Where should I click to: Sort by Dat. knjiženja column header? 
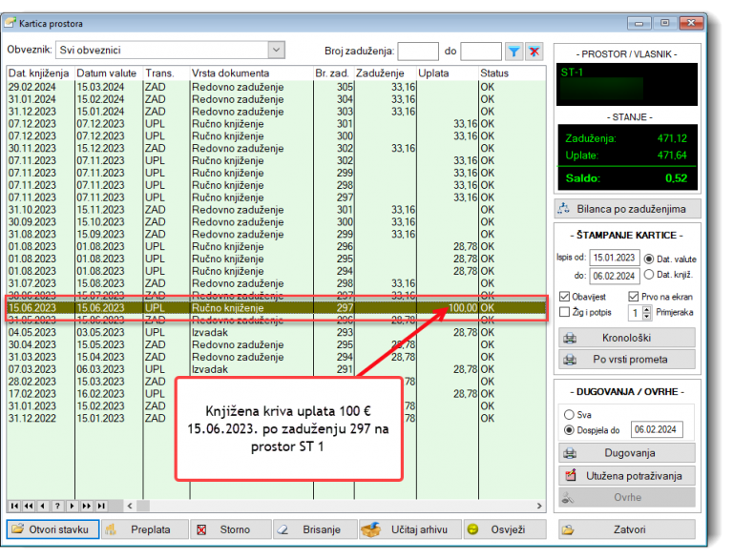[39, 73]
